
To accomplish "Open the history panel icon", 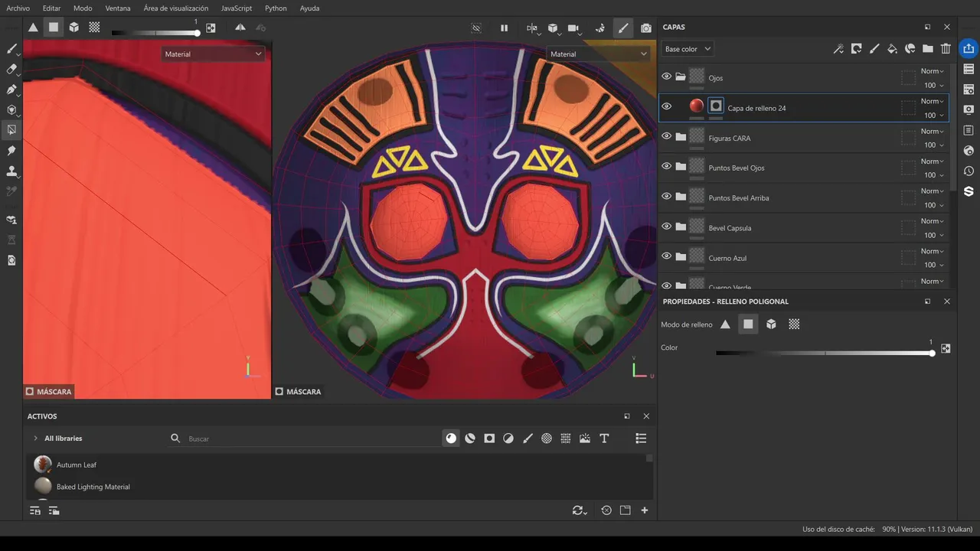I will click(x=969, y=171).
